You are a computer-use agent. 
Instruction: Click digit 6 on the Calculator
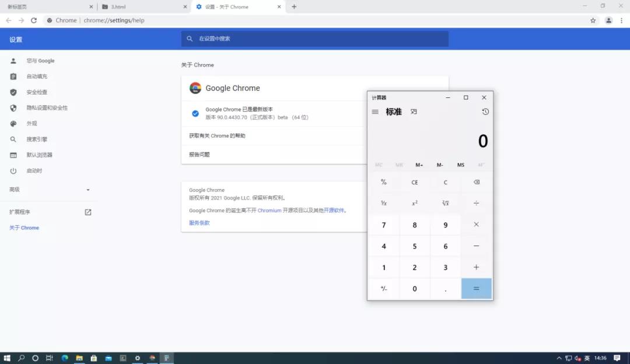[x=445, y=246]
